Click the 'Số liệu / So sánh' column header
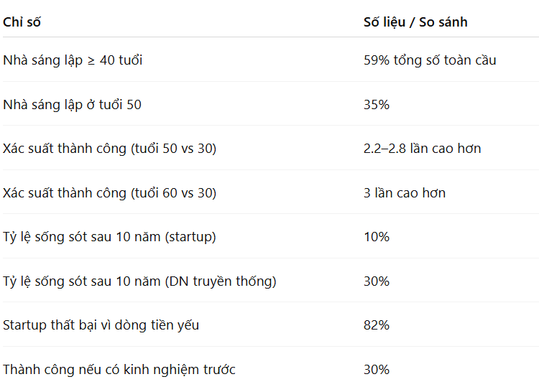 pos(415,22)
